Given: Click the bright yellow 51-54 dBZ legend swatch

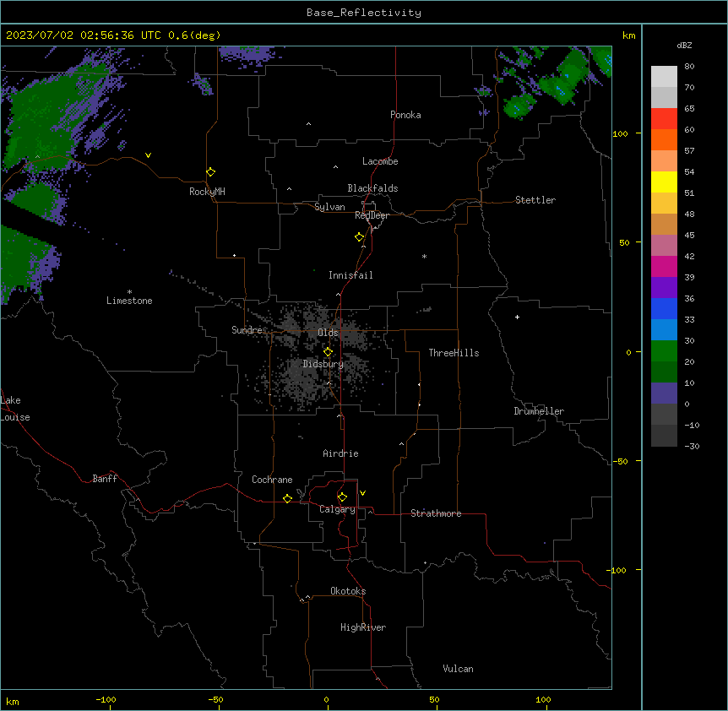Looking at the screenshot, I should 664,182.
